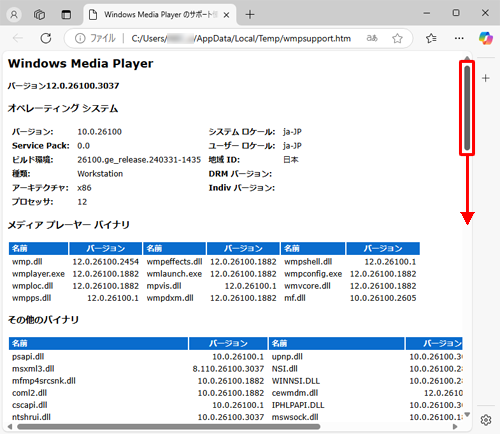This screenshot has height=434, width=500.
Task: Select the Windows Media Player support tab
Action: [160, 15]
